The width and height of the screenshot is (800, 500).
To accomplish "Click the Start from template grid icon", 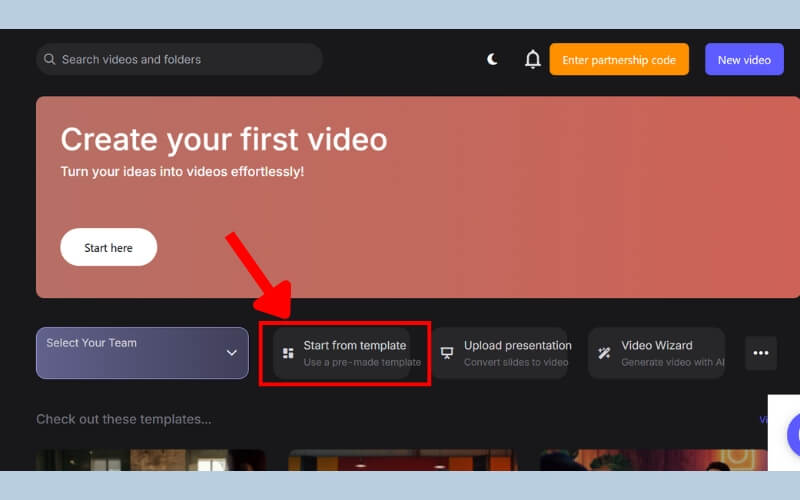I will 288,353.
